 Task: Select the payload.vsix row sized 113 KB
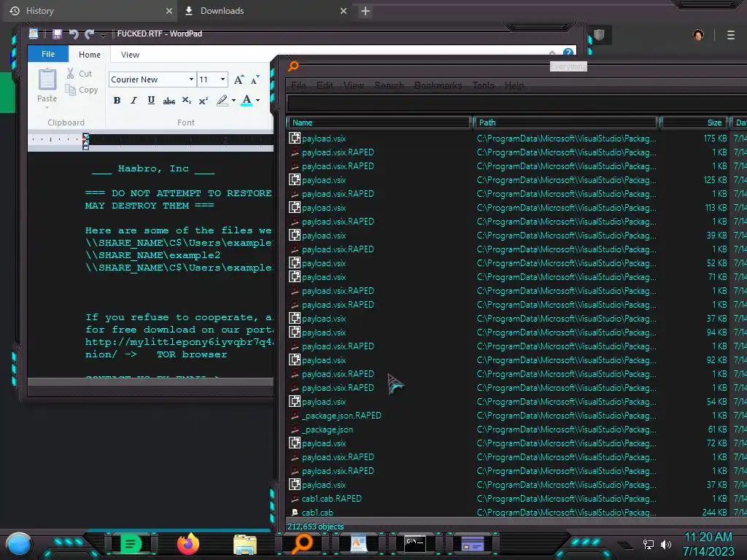517,208
